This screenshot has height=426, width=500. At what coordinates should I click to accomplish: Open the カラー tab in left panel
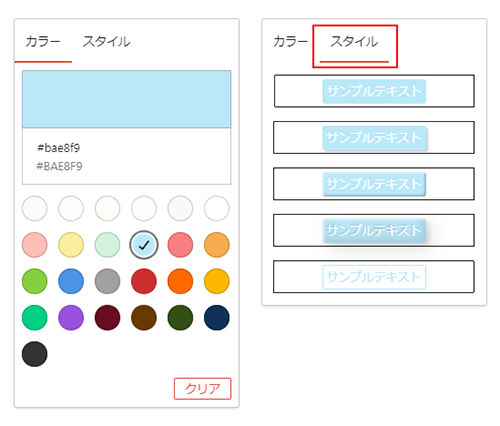43,42
